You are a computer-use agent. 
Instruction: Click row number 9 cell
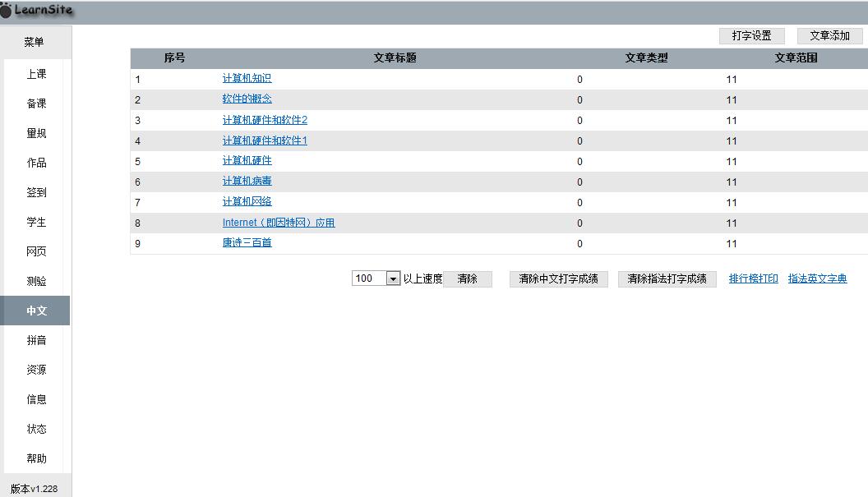coord(138,244)
